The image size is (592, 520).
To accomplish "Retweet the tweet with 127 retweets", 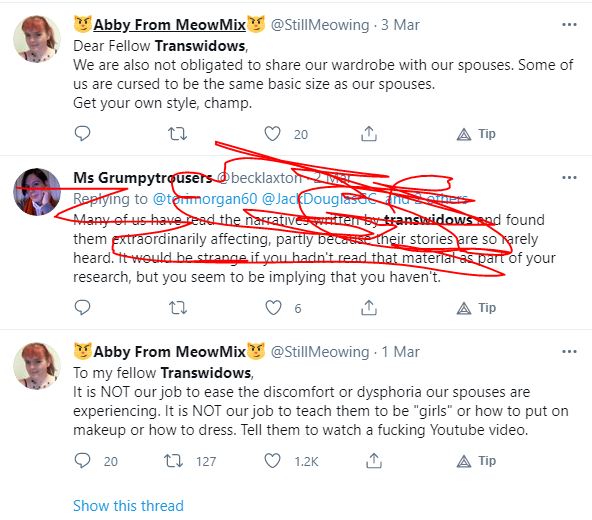I will point(173,461).
